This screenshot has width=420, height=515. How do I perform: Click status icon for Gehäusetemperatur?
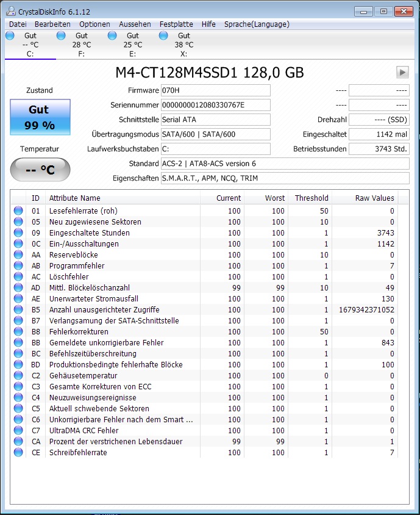[18, 375]
